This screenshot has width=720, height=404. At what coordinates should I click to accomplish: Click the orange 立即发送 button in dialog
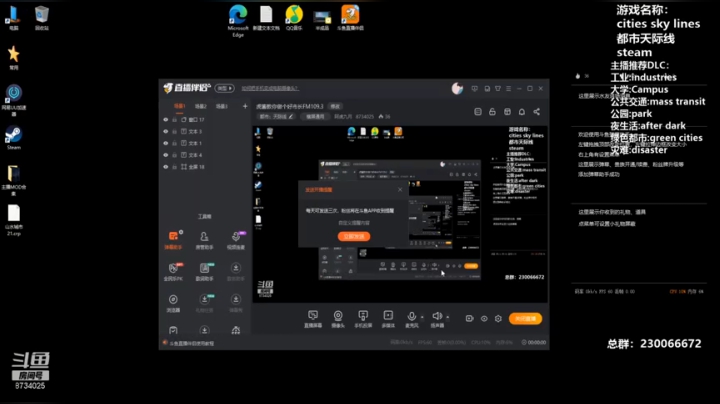coord(354,236)
